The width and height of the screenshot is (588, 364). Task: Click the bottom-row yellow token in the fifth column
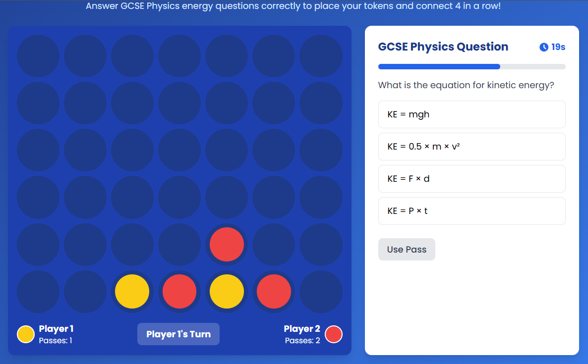click(227, 291)
